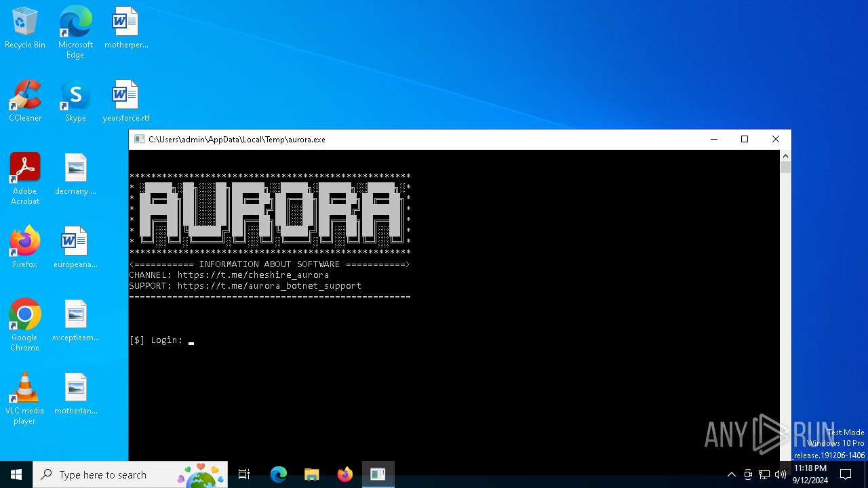Click the console scrollbar up arrow
The height and width of the screenshot is (488, 868).
(785, 156)
